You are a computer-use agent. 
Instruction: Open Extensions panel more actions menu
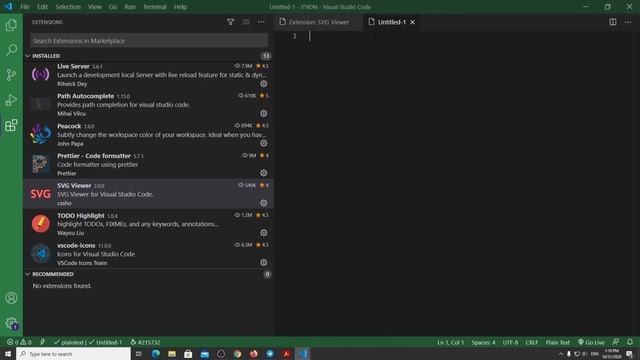tap(261, 22)
